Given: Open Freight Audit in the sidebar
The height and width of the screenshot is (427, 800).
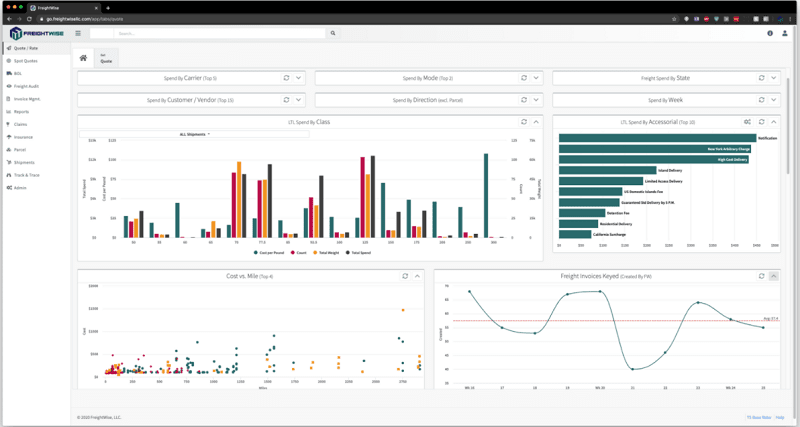Looking at the screenshot, I should [x=26, y=86].
